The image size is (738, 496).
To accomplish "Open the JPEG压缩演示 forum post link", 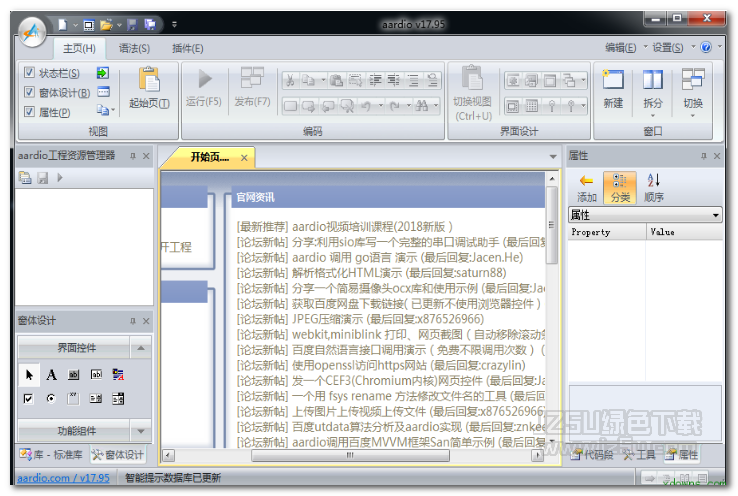I will pyautogui.click(x=328, y=320).
